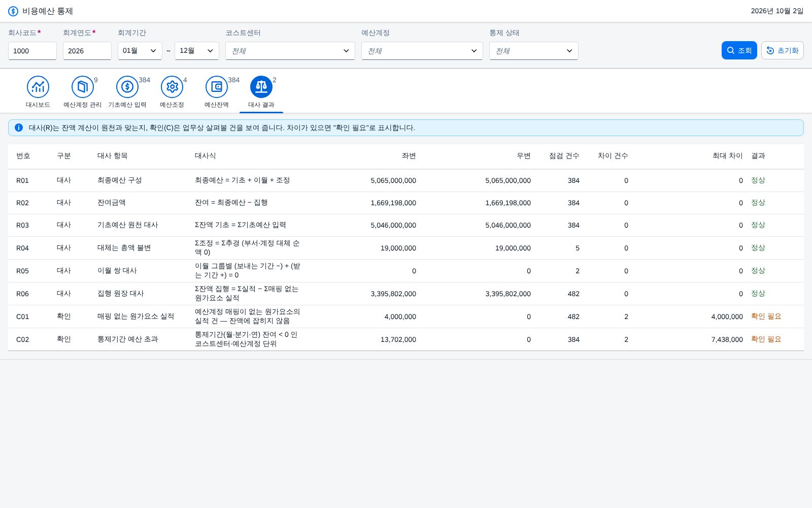Click the dollar icon beside 비용예산 통제
This screenshot has height=508, width=812.
(13, 11)
